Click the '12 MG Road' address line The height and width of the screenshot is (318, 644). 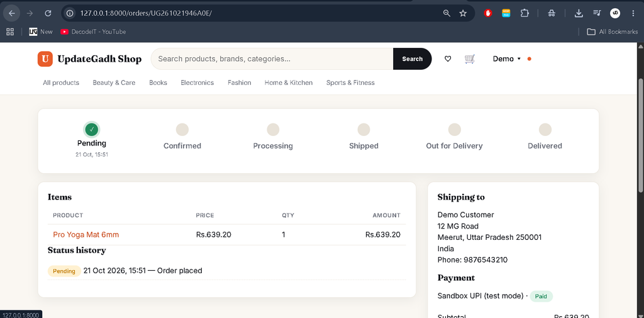[458, 226]
